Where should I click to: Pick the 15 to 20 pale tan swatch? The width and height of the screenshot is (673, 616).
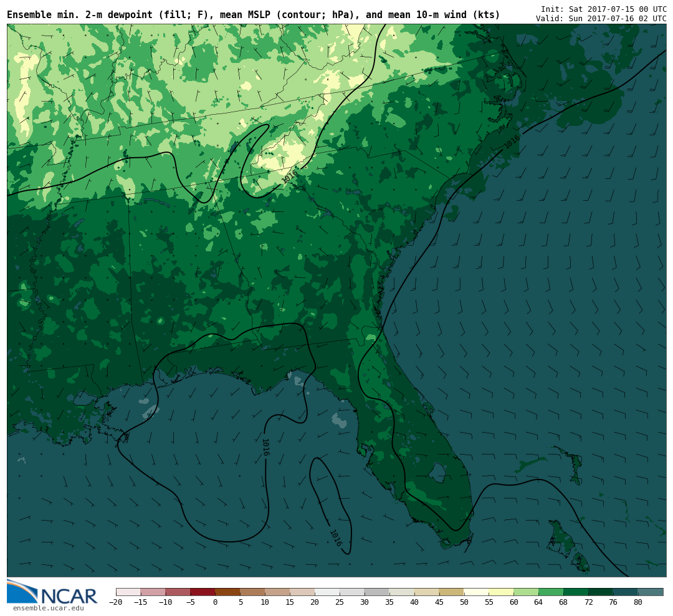[303, 592]
